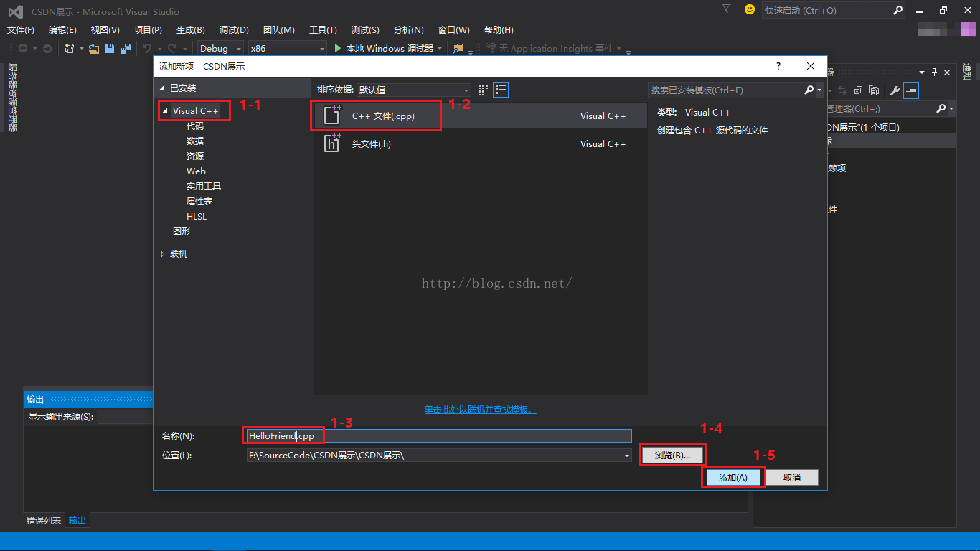Open the 项目(P) menu

click(x=148, y=29)
